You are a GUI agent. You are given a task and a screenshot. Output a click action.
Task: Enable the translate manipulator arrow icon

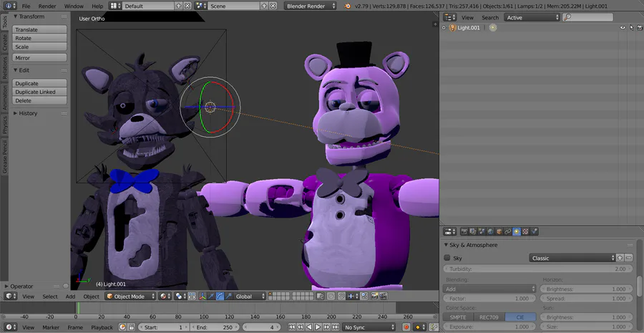point(211,296)
